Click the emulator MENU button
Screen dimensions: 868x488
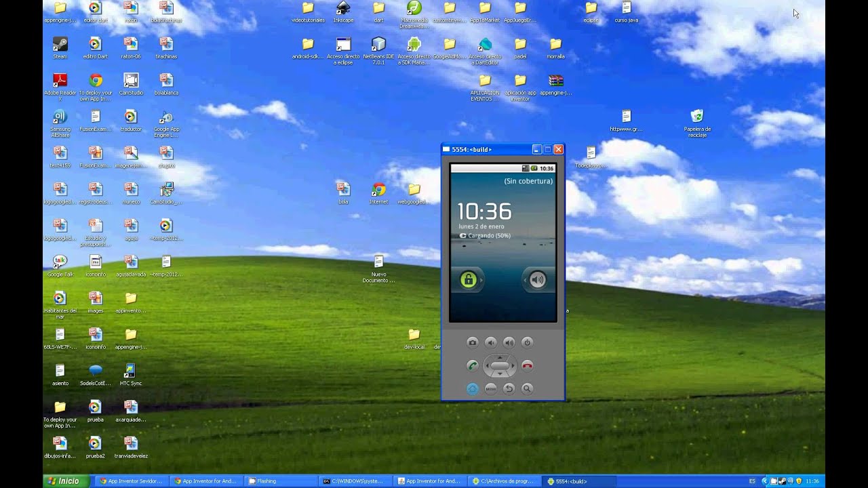(x=491, y=388)
